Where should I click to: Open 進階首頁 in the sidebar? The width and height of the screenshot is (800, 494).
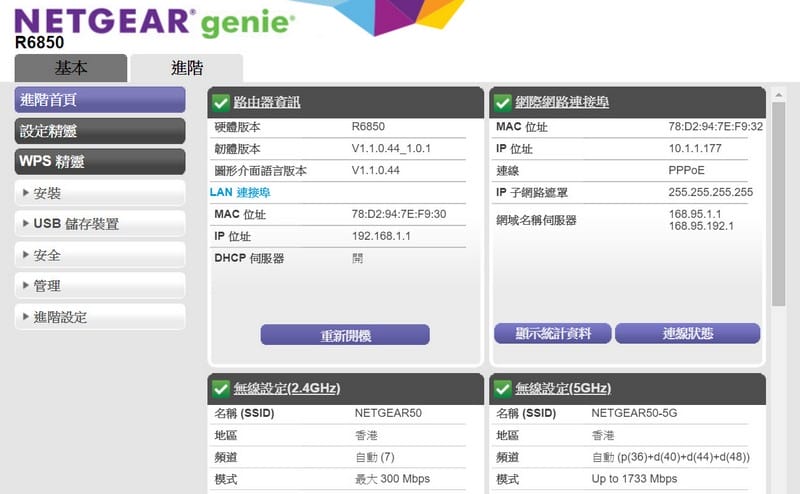click(100, 100)
